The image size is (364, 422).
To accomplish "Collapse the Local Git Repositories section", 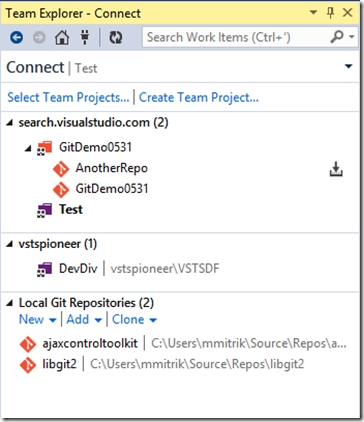I will (x=10, y=303).
